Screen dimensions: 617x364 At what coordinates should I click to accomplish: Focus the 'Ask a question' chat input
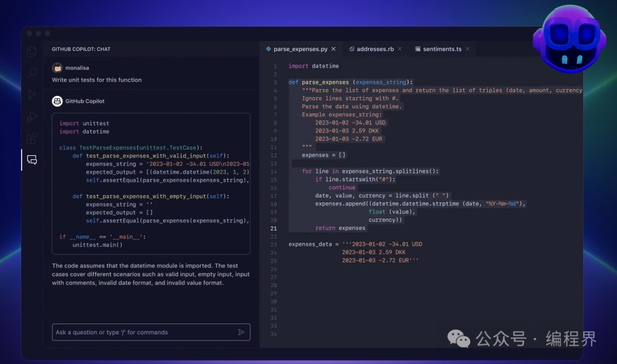[x=151, y=332]
